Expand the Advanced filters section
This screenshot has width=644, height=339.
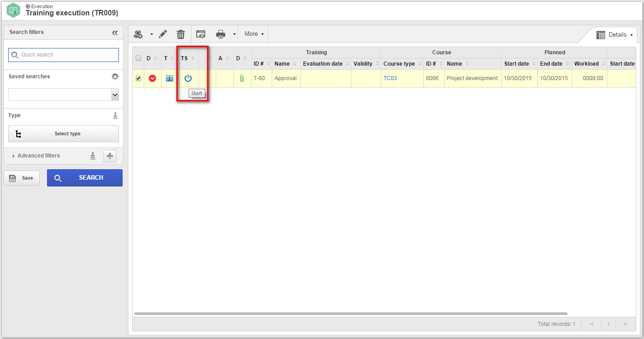[x=36, y=156]
